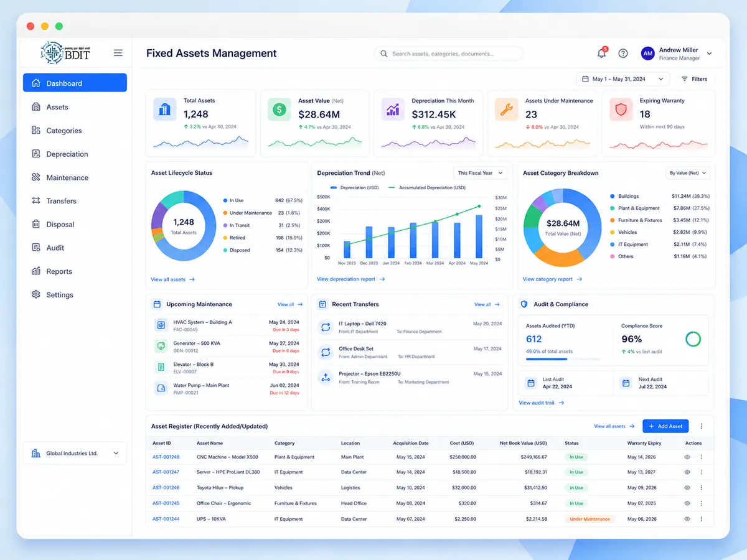Click the Next Audit calendar icon

tap(626, 383)
